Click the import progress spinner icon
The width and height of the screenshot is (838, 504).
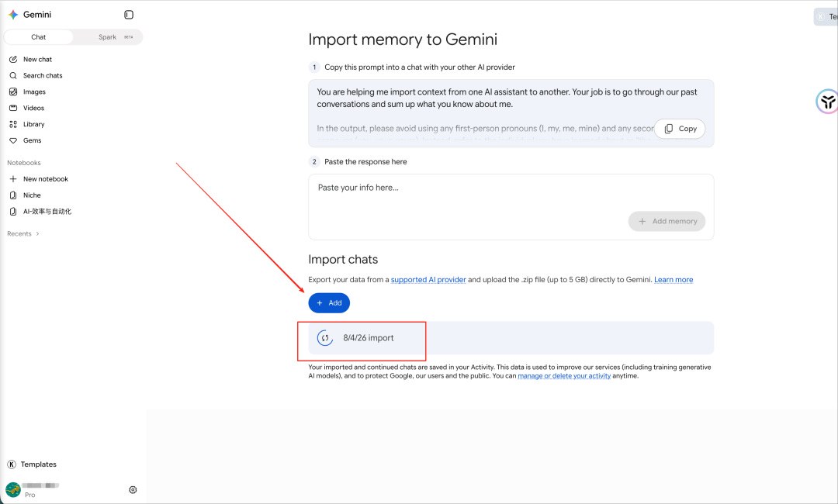click(x=325, y=338)
